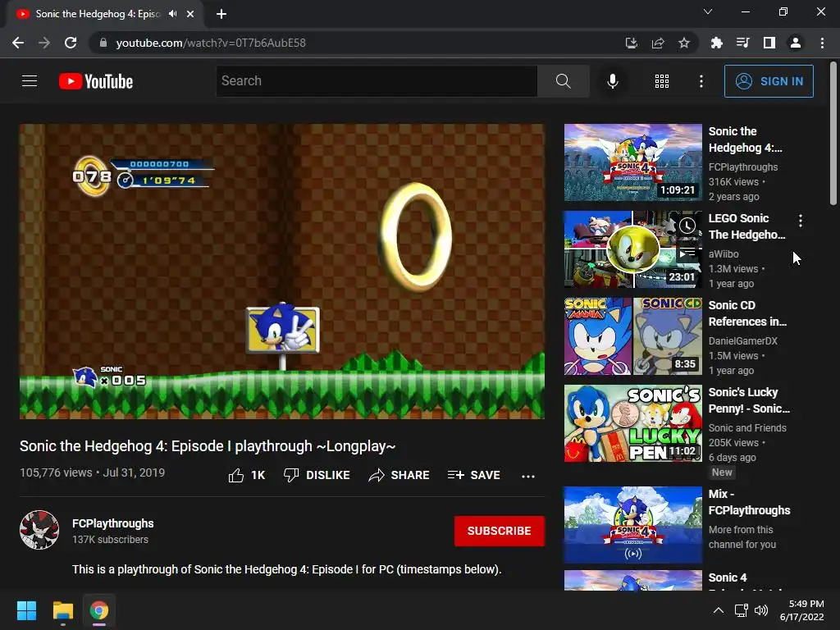View site info via padlock icon
This screenshot has width=840, height=630.
tap(103, 43)
